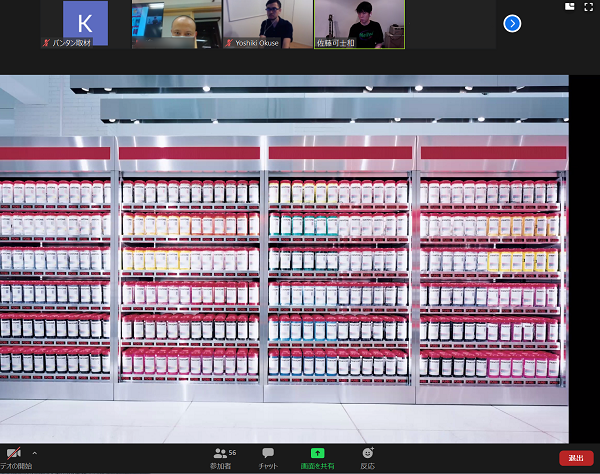
Task: Click the K avatar in first tile
Action: [x=85, y=21]
